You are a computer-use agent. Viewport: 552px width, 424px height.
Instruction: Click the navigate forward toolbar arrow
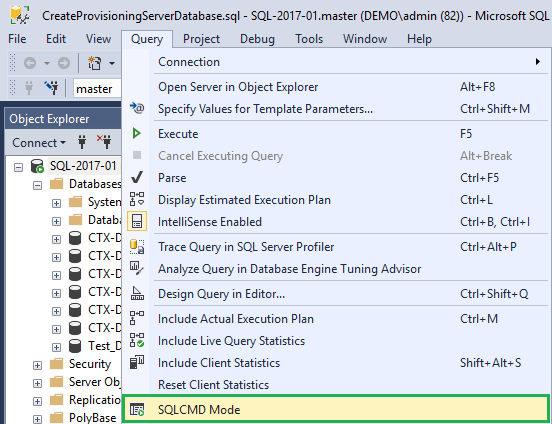(x=64, y=63)
